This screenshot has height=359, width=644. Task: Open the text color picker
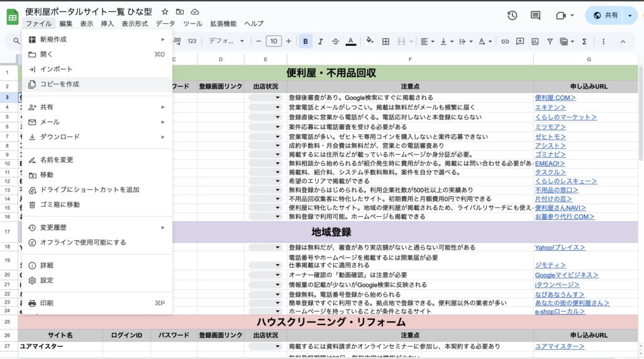[350, 41]
